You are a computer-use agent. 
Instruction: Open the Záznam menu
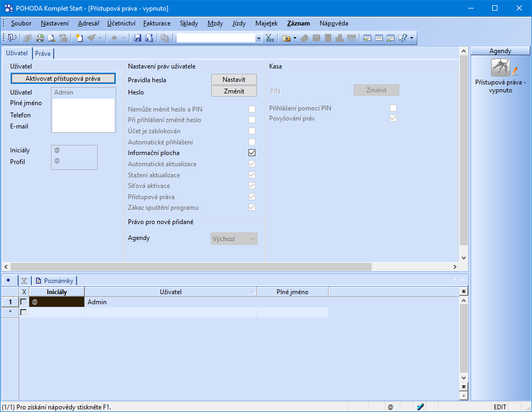(298, 23)
